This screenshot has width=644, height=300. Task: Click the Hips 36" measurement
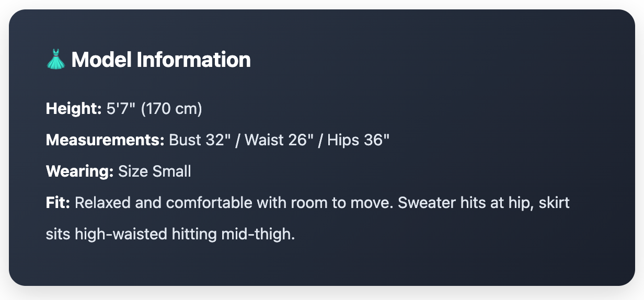pyautogui.click(x=359, y=140)
